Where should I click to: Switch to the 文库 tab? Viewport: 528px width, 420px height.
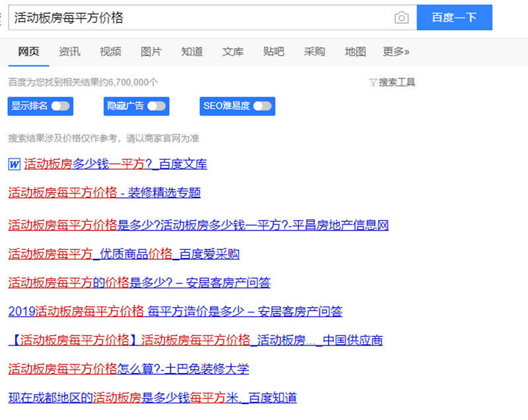click(x=233, y=52)
